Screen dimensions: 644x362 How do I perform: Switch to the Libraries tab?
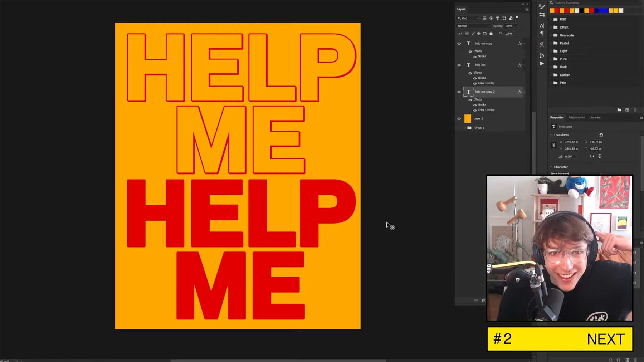tap(595, 117)
